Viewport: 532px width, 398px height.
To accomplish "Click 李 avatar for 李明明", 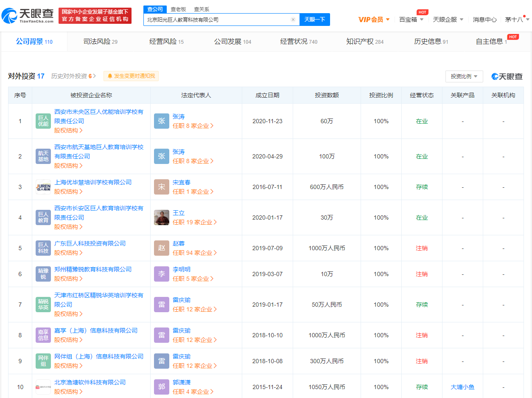I will tap(162, 274).
